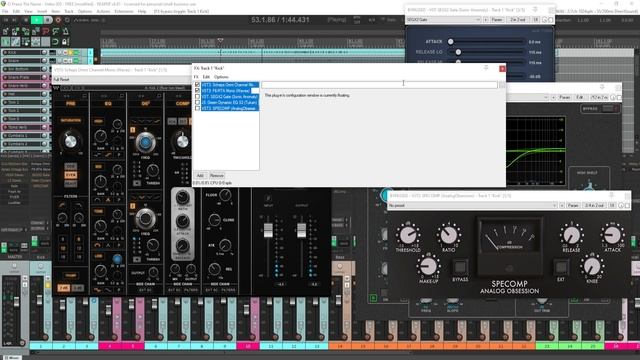Screen dimensions: 640x360
Task: Toggle the metronome icon in main toolbar
Action: 66,31
